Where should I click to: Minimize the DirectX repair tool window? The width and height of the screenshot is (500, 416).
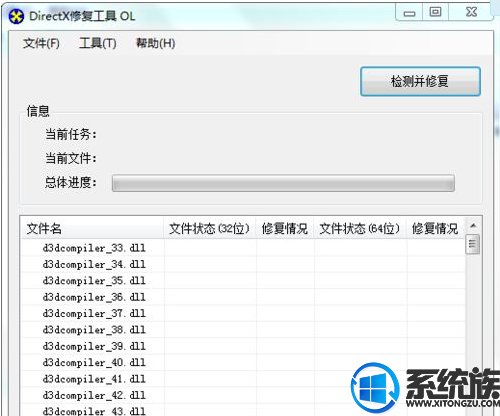point(409,13)
